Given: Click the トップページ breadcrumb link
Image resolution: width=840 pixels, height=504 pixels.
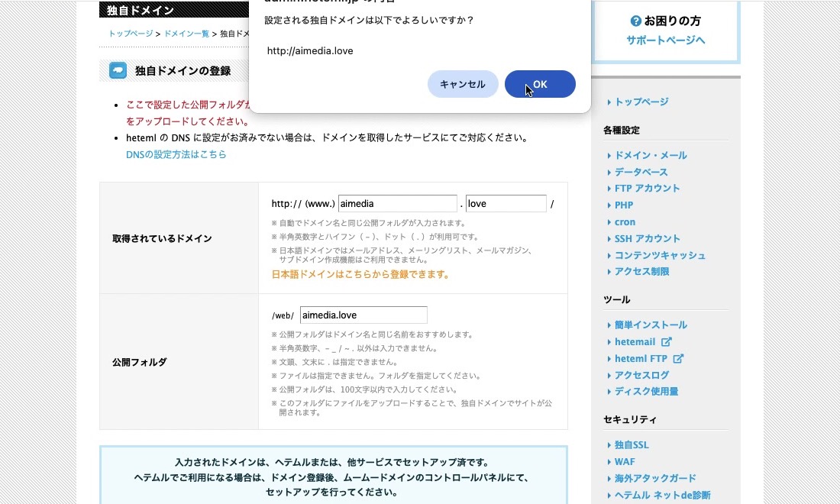Looking at the screenshot, I should click(x=131, y=34).
